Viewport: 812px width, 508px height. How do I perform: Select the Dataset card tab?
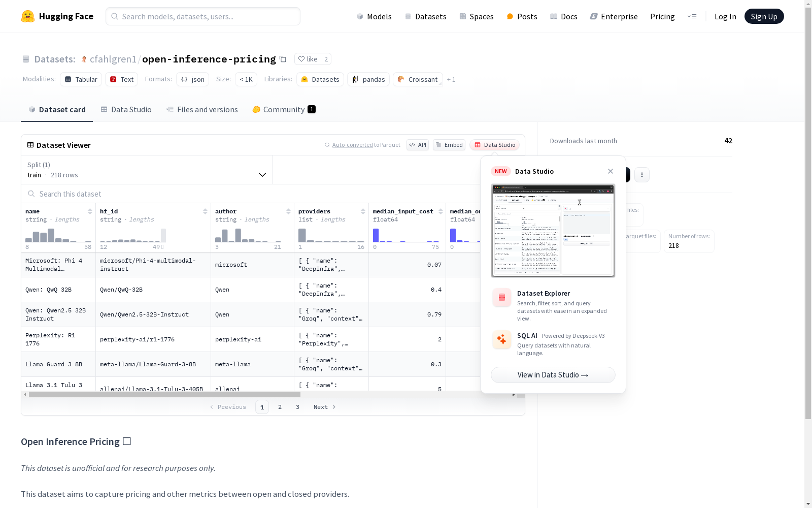click(x=57, y=110)
